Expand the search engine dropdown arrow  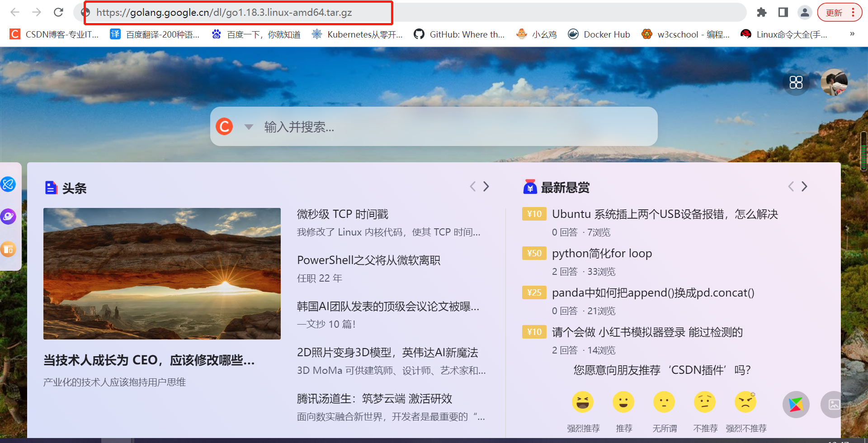249,127
